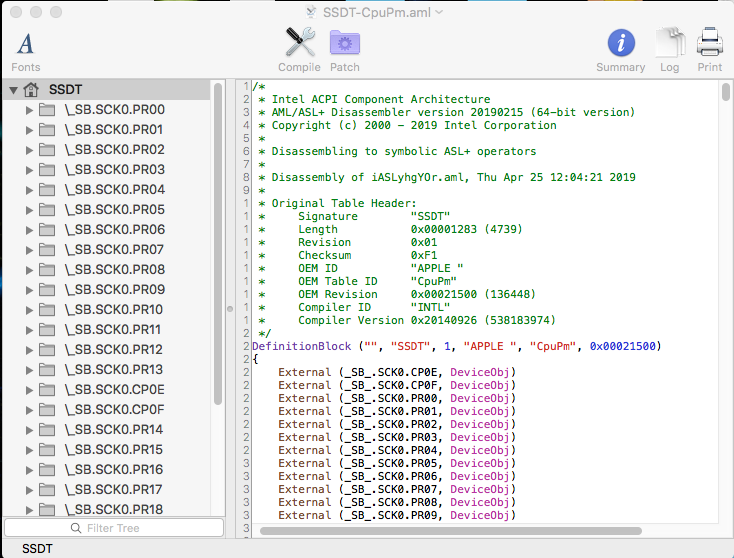
Task: Click the Print printer icon
Action: (710, 43)
